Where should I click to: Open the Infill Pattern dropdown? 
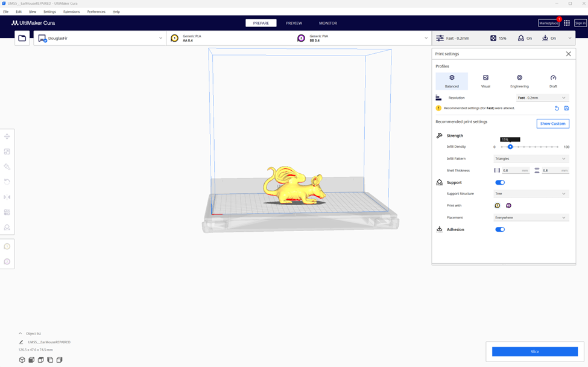[531, 159]
